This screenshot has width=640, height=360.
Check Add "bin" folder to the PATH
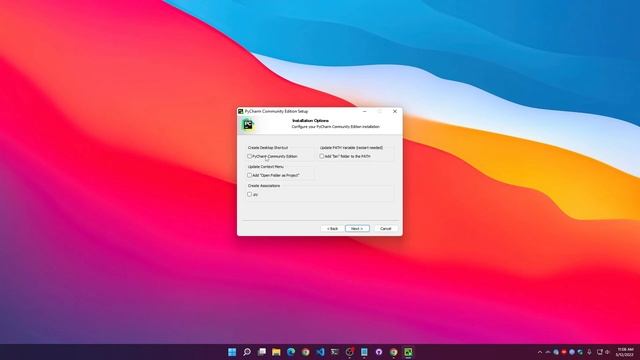[322, 156]
